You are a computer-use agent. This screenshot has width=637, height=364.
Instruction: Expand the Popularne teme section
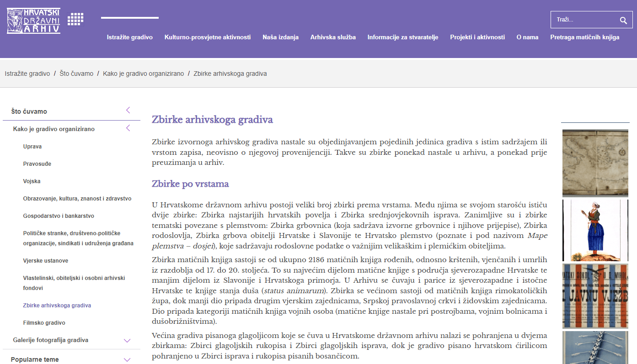[x=127, y=359]
